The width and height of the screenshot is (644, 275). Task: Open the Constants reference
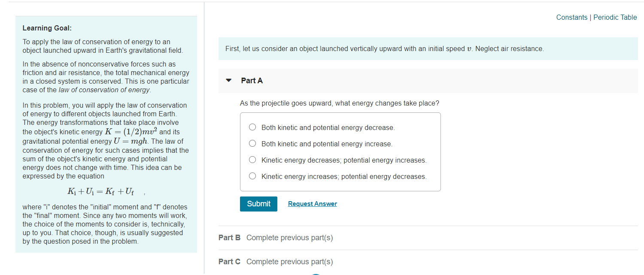pos(571,17)
